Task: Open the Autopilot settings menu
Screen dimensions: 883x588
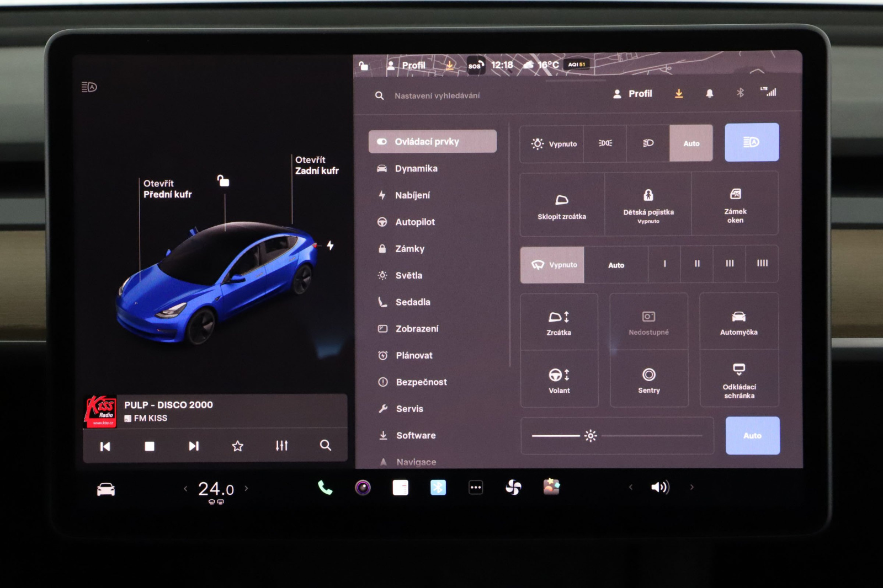Action: click(415, 222)
